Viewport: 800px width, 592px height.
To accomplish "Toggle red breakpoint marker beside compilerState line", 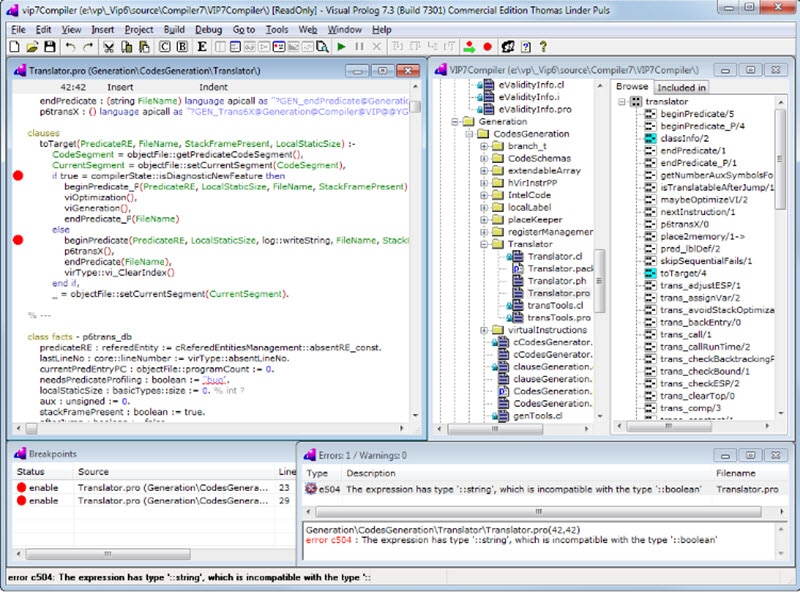I will click(18, 176).
